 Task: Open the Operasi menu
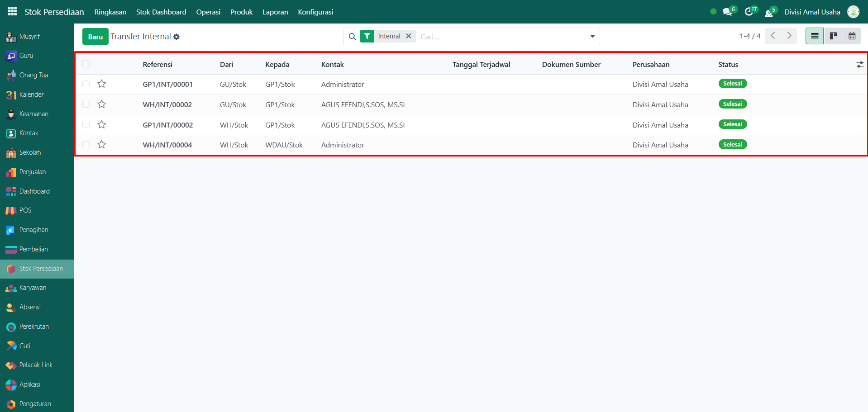[208, 12]
